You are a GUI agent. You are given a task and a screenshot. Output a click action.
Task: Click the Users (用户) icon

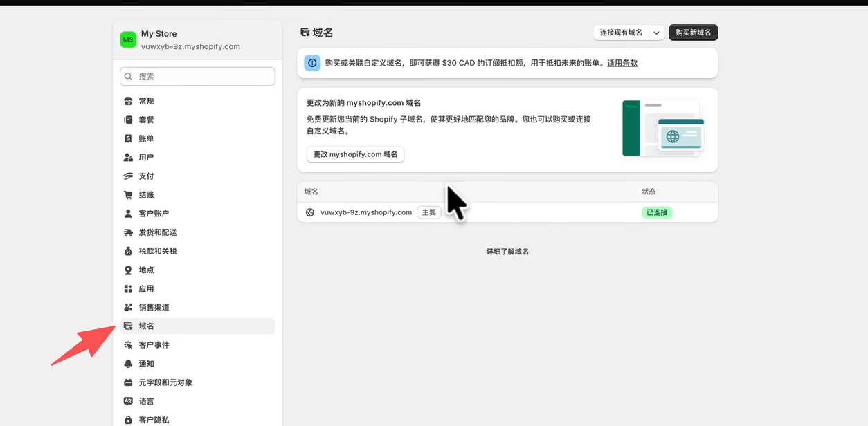tap(128, 157)
